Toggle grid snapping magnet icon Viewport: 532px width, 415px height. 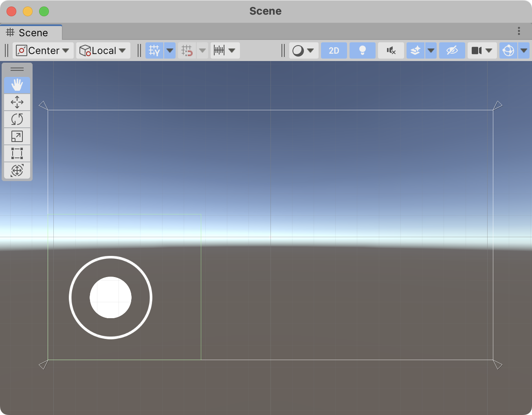(x=187, y=50)
